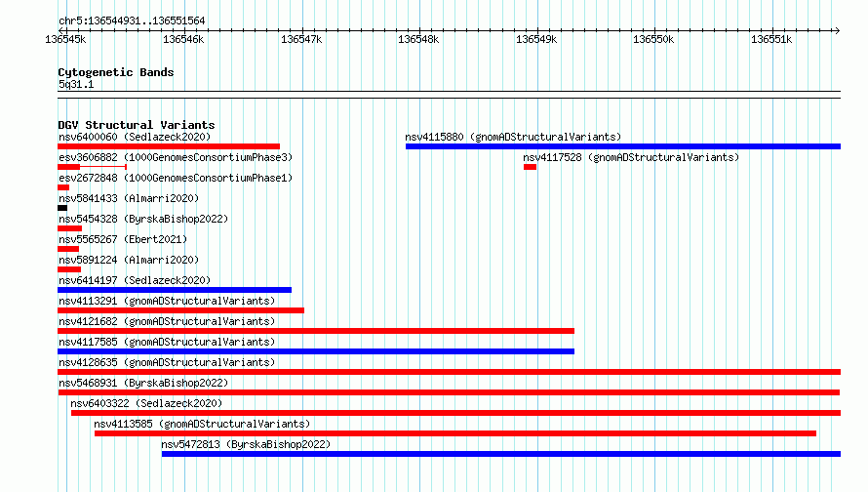Click the nsv4113291 (gnomADStructuralVariants) label
The image size is (868, 492).
[x=167, y=301]
